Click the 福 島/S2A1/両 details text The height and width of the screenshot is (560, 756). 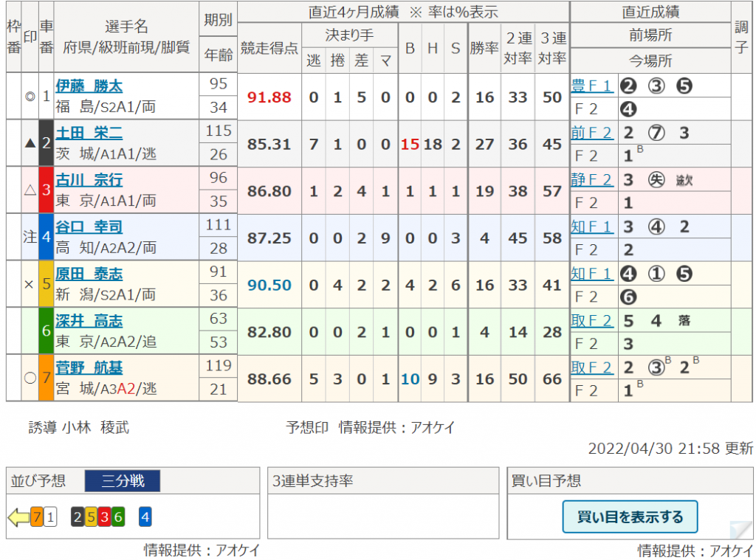106,106
